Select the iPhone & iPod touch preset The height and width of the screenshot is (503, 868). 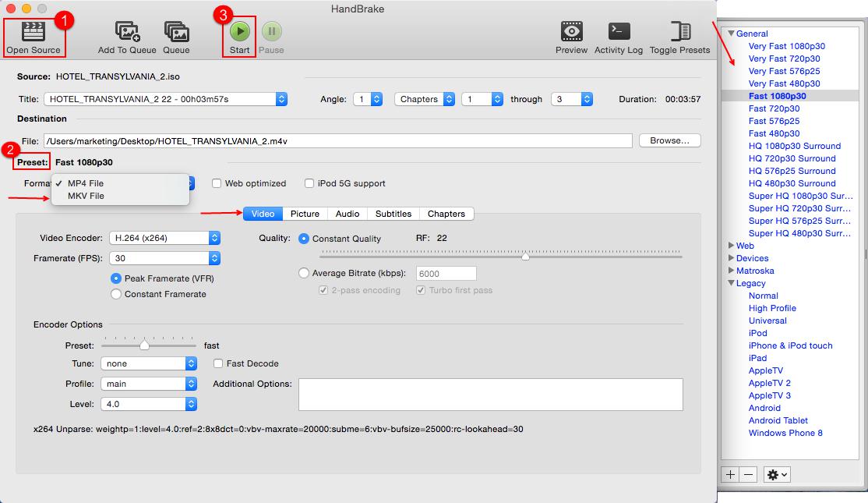tap(791, 345)
